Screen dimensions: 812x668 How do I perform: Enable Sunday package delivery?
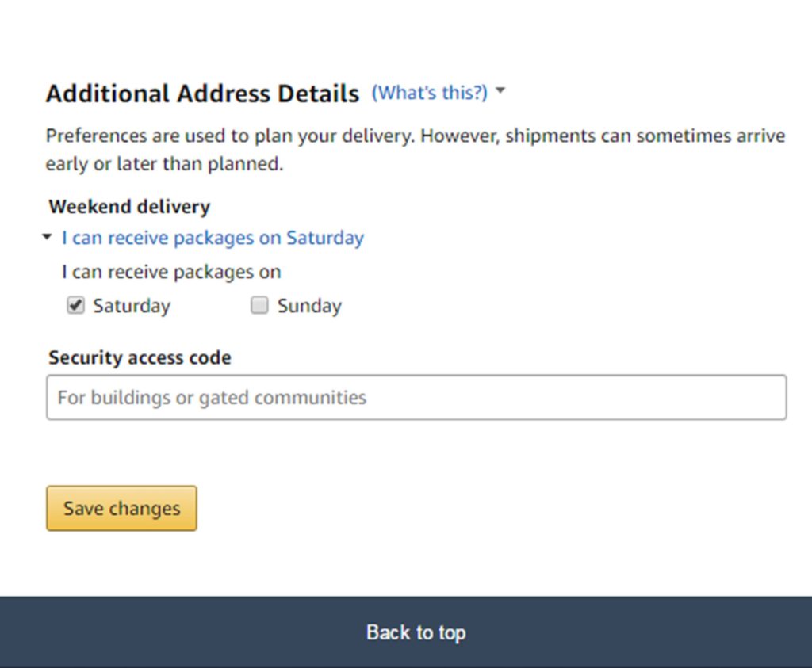coord(259,304)
